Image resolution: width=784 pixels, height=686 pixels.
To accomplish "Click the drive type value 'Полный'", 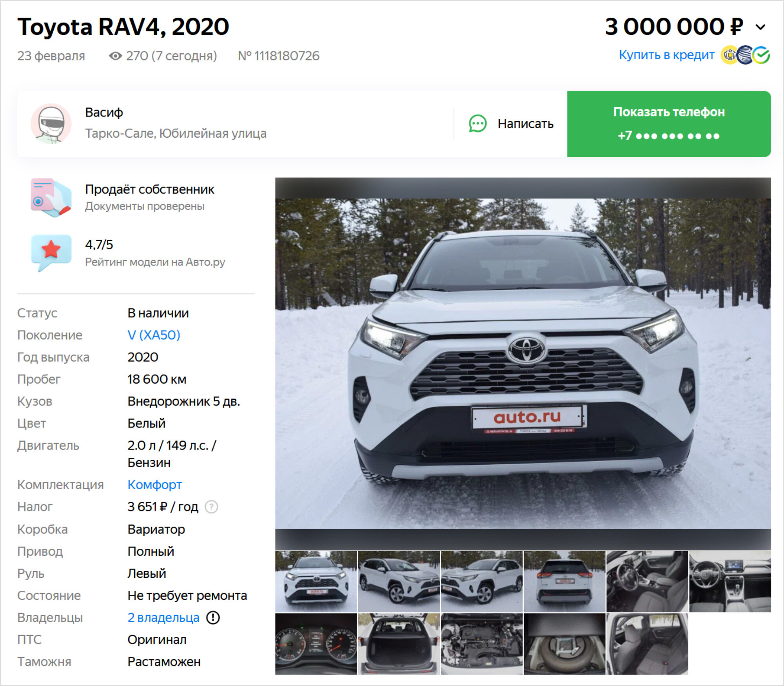I will coord(151,551).
